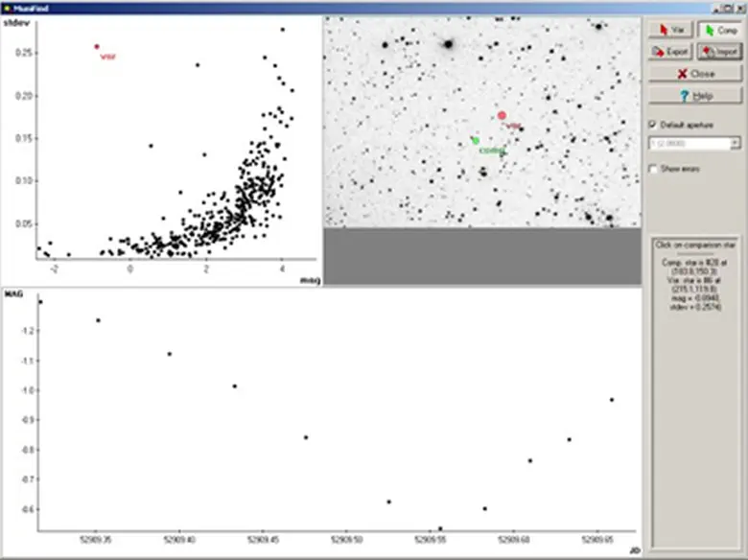Expand the aperture dropdown list
The image size is (748, 560).
[x=735, y=143]
